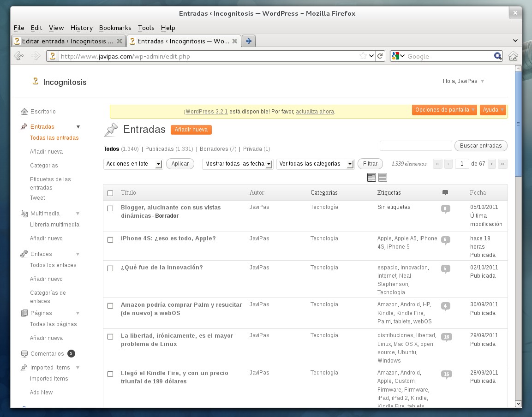This screenshot has width=532, height=417.
Task: Click the Aplicar button
Action: click(x=180, y=164)
